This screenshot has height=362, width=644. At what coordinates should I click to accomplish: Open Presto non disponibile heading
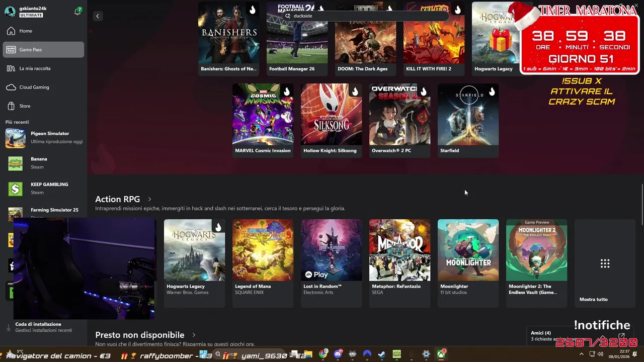pyautogui.click(x=139, y=335)
